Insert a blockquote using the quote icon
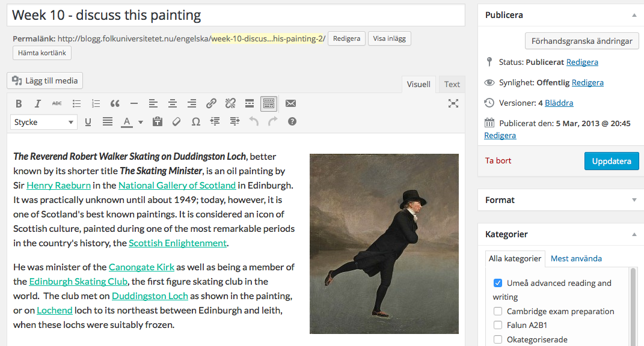Screen dimensions: 644x346 [x=115, y=103]
